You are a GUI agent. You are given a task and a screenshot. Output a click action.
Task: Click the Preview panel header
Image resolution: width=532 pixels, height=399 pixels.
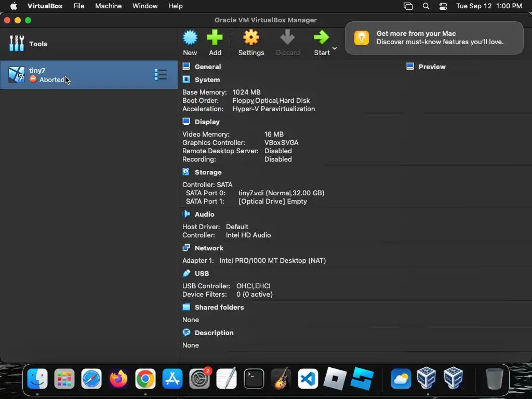click(x=432, y=67)
